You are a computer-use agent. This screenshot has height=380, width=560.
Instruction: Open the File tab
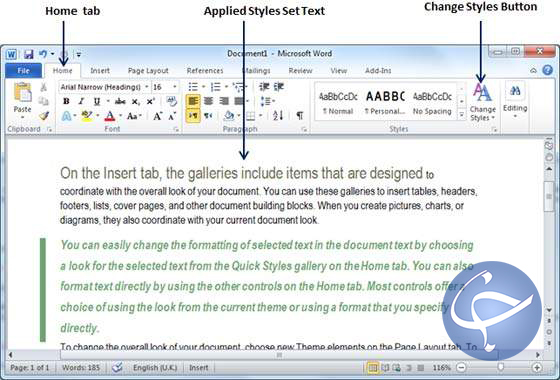[23, 71]
